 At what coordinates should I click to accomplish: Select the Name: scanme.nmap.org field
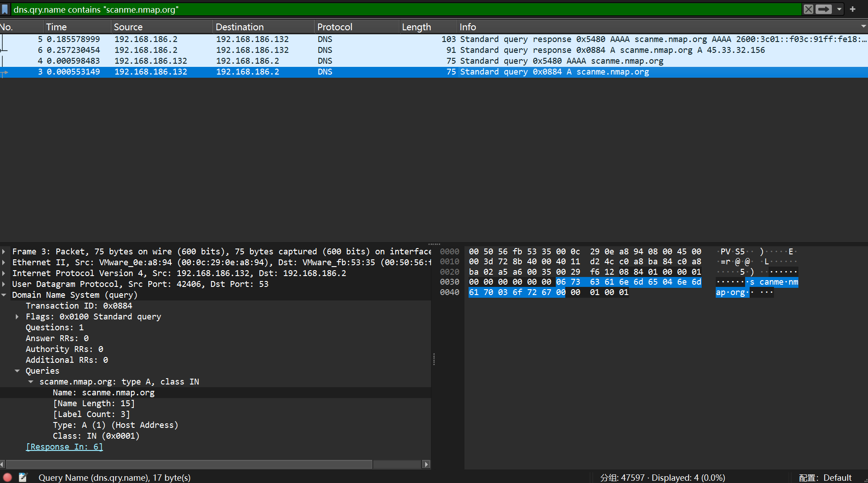click(103, 393)
